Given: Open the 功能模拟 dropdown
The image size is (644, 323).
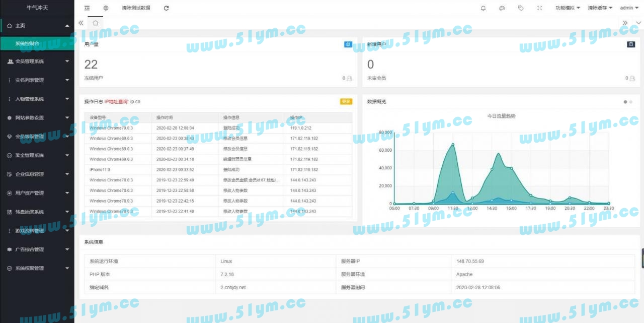Looking at the screenshot, I should (568, 8).
